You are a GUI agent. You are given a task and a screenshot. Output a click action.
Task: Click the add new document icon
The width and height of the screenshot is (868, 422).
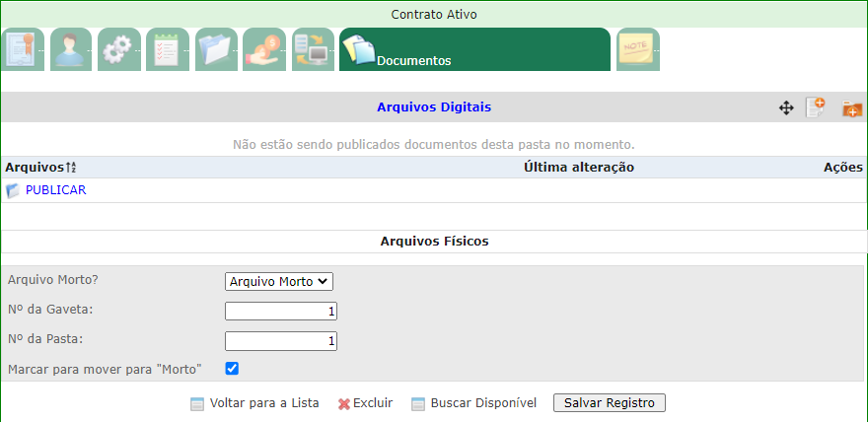[x=816, y=108]
